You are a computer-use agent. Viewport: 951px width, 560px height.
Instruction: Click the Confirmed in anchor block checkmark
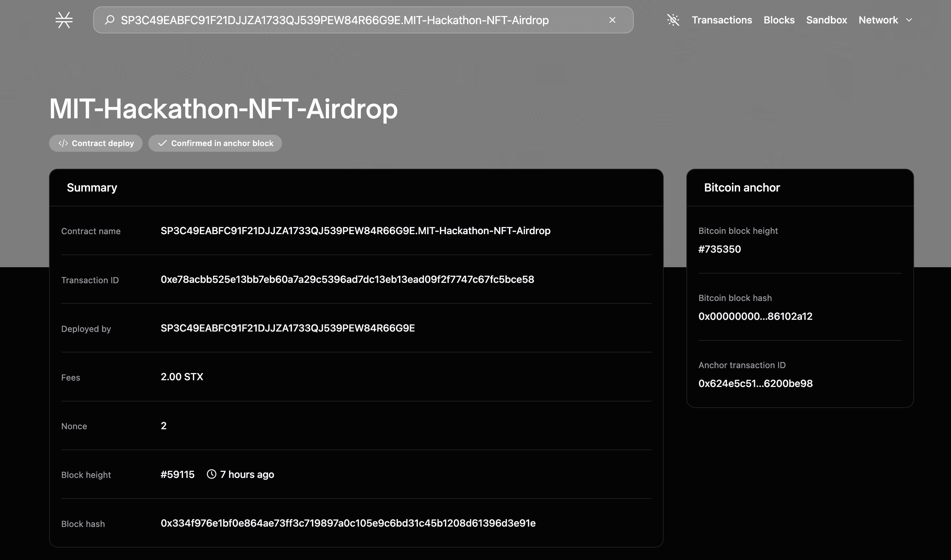[x=163, y=144]
